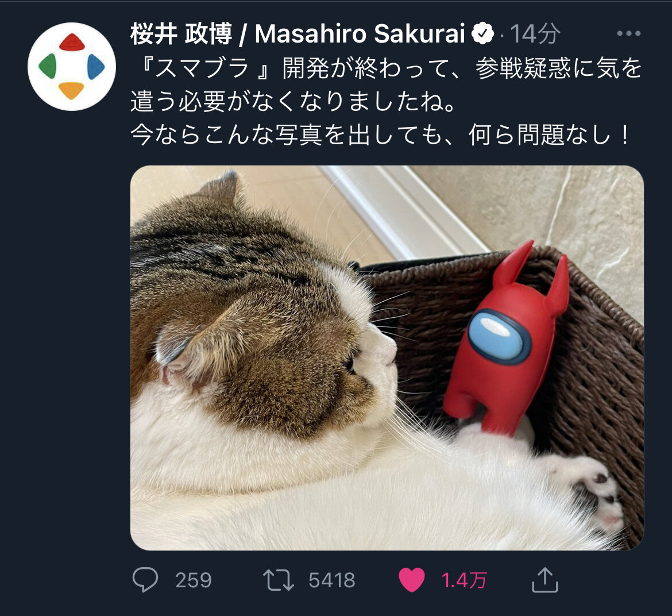Screen dimensions: 672x616
Task: Open the profile avatar with colored arrows
Action: (x=72, y=67)
